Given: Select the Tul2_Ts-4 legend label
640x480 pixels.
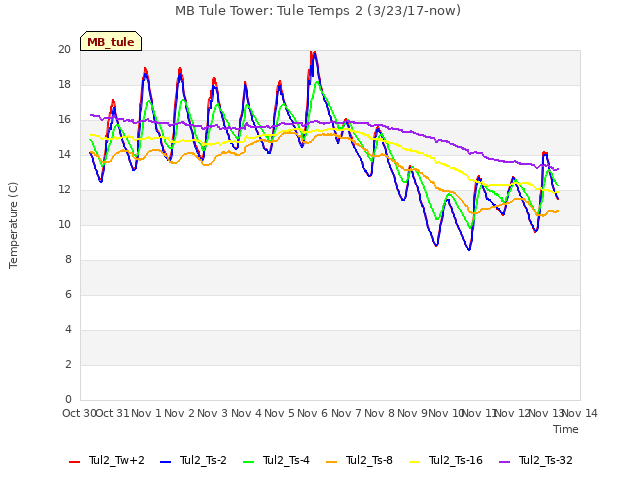Looking at the screenshot, I should coord(286,460).
